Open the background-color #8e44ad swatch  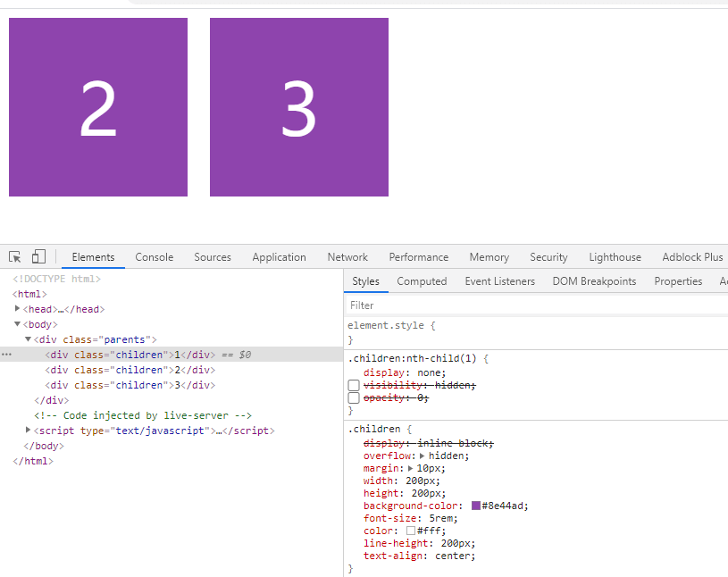(x=476, y=506)
